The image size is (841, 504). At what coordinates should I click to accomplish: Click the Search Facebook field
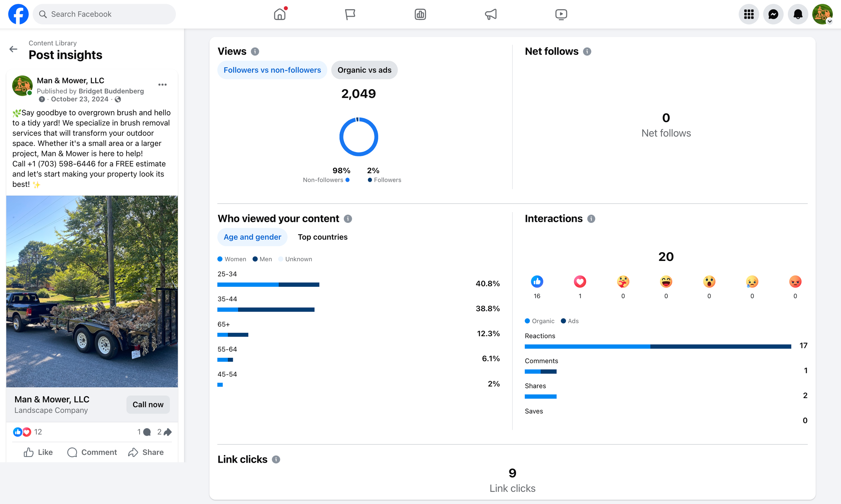(104, 14)
